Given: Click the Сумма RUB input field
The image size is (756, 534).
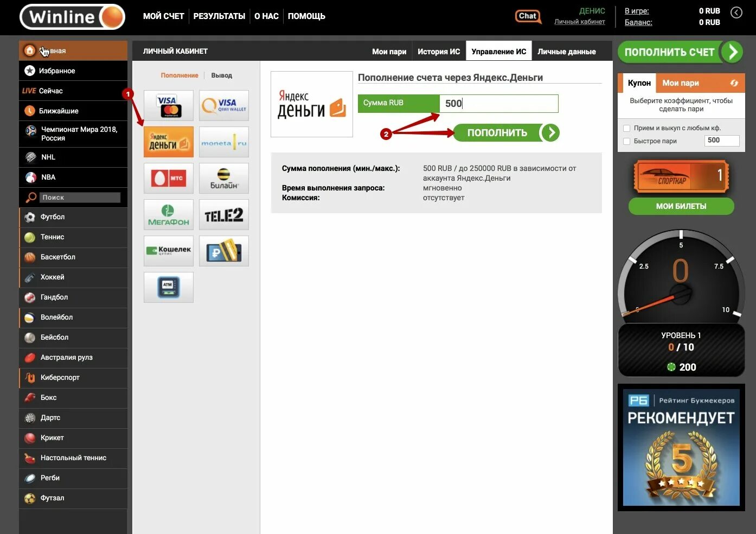Looking at the screenshot, I should tap(499, 104).
